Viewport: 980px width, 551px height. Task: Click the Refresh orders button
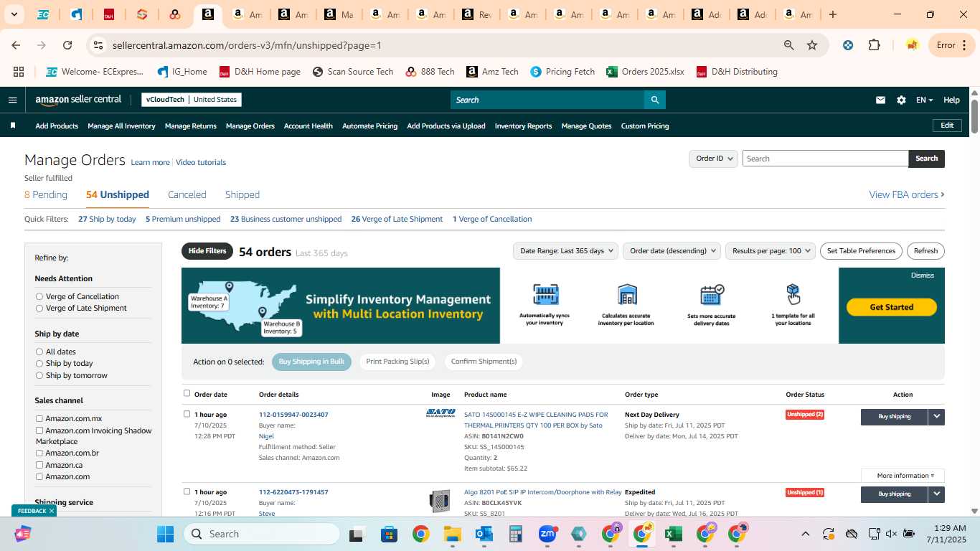pos(925,251)
